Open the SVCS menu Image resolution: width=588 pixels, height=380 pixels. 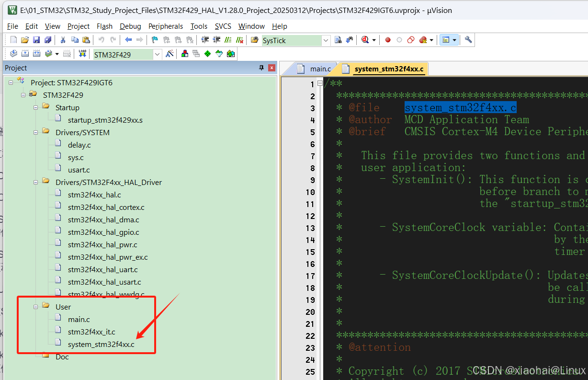223,26
